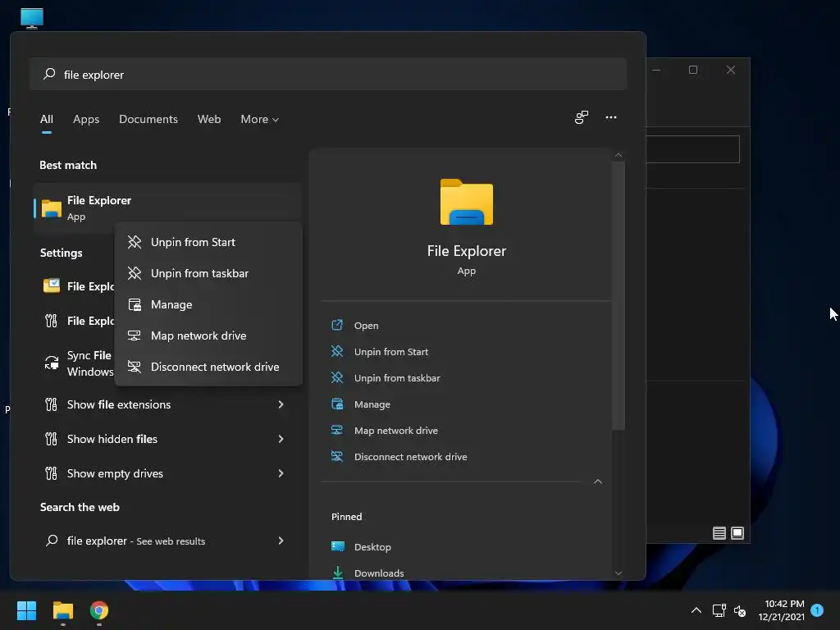
Task: Click the second File Explorer settings result wrench icon
Action: 52,321
